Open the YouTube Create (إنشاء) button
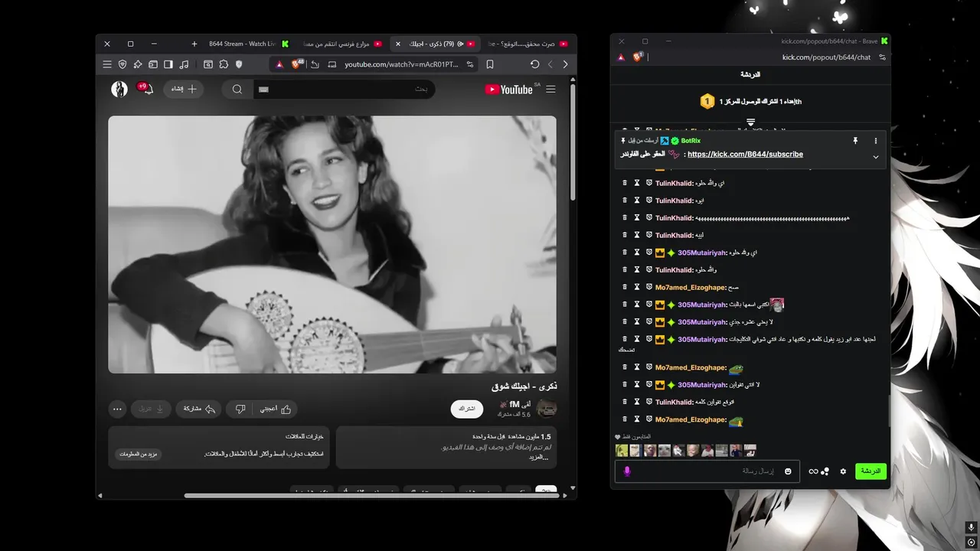Viewport: 980px width, 551px height. click(183, 90)
